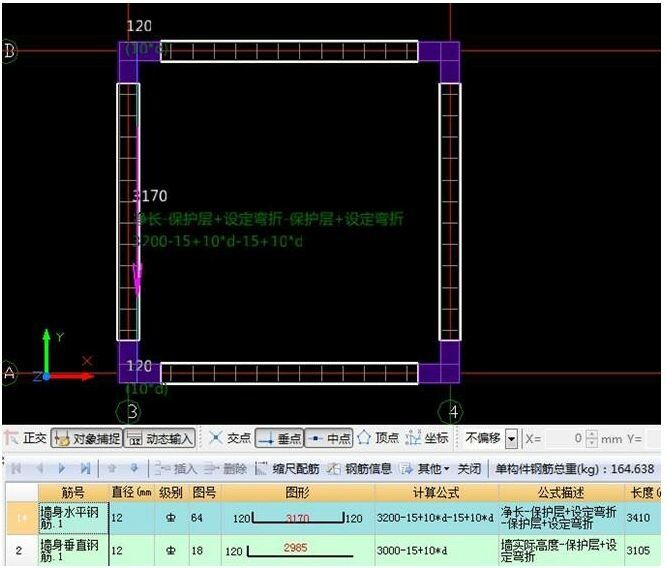Click 缩尺配筋 scale reinforcement button
The height and width of the screenshot is (568, 667).
pos(287,469)
